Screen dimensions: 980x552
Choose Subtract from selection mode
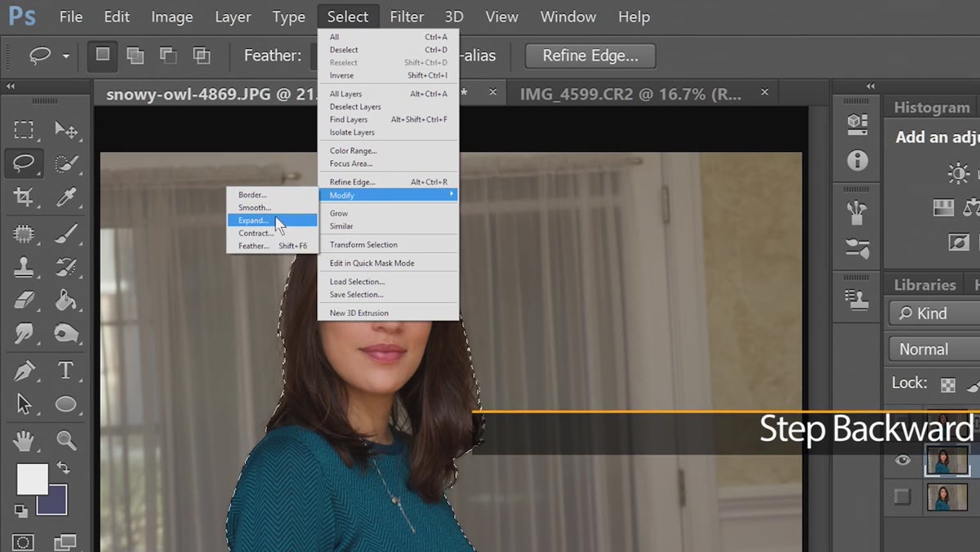(168, 55)
